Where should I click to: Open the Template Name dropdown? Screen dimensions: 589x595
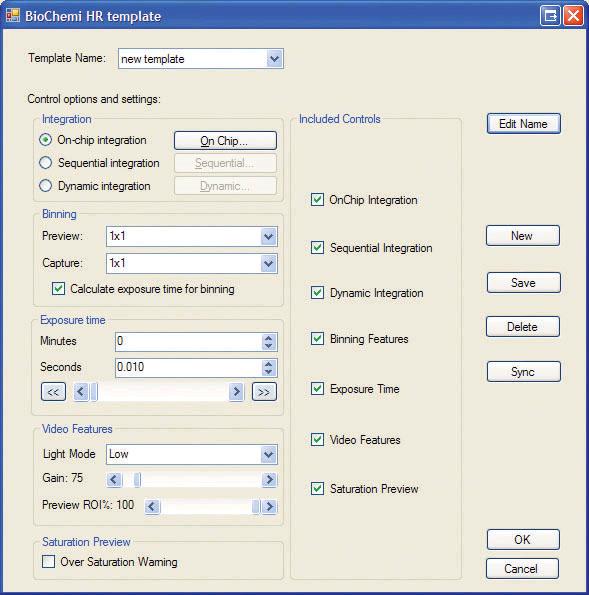pos(274,59)
